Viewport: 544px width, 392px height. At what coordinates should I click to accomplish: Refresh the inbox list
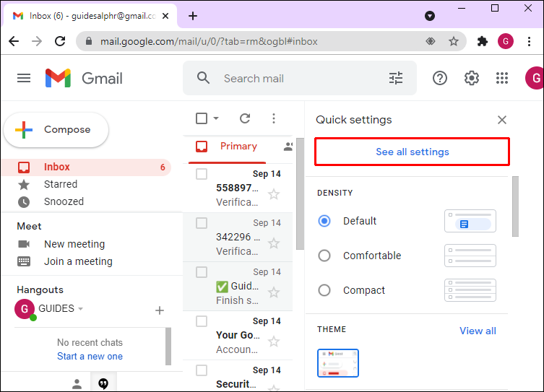coord(245,118)
